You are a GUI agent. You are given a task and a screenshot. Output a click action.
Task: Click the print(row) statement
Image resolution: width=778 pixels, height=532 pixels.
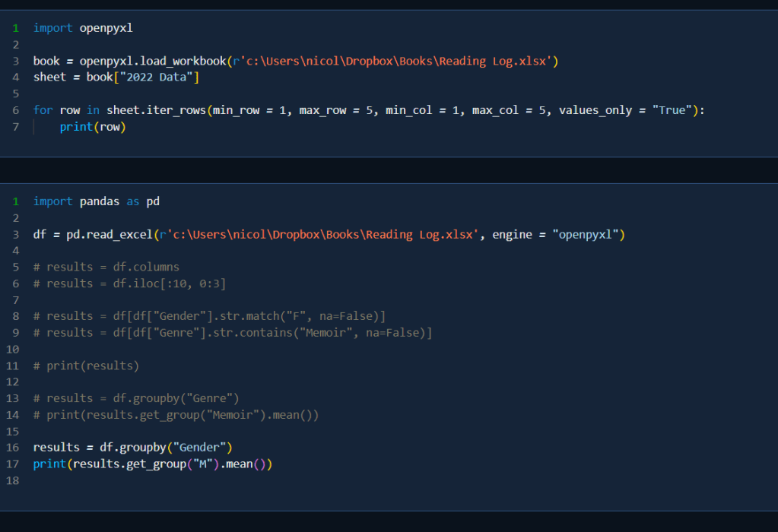click(92, 127)
